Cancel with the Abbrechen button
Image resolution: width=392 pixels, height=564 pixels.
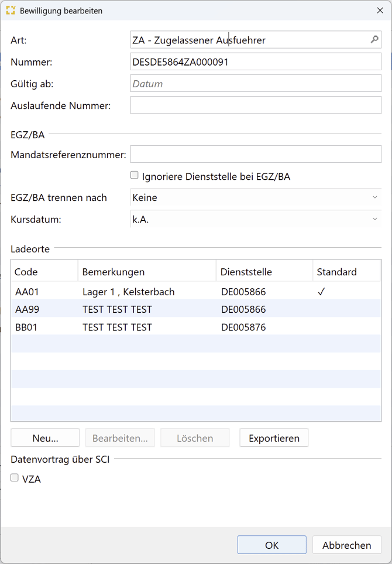(346, 545)
